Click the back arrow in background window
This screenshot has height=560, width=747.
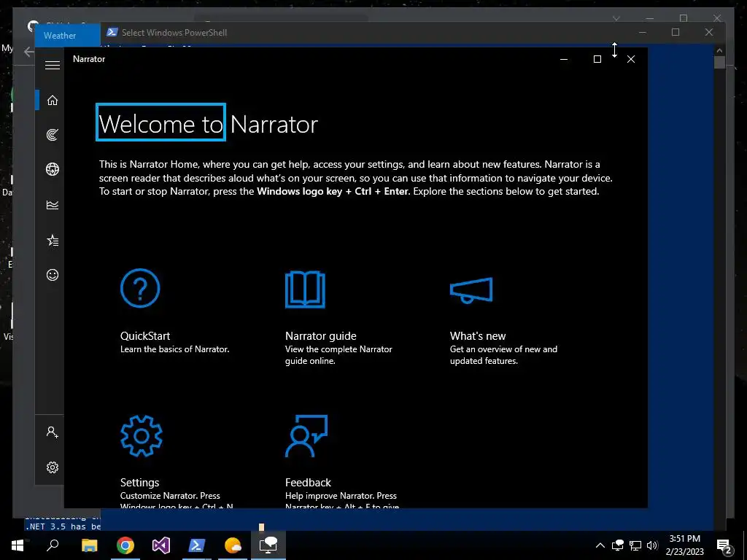click(29, 52)
